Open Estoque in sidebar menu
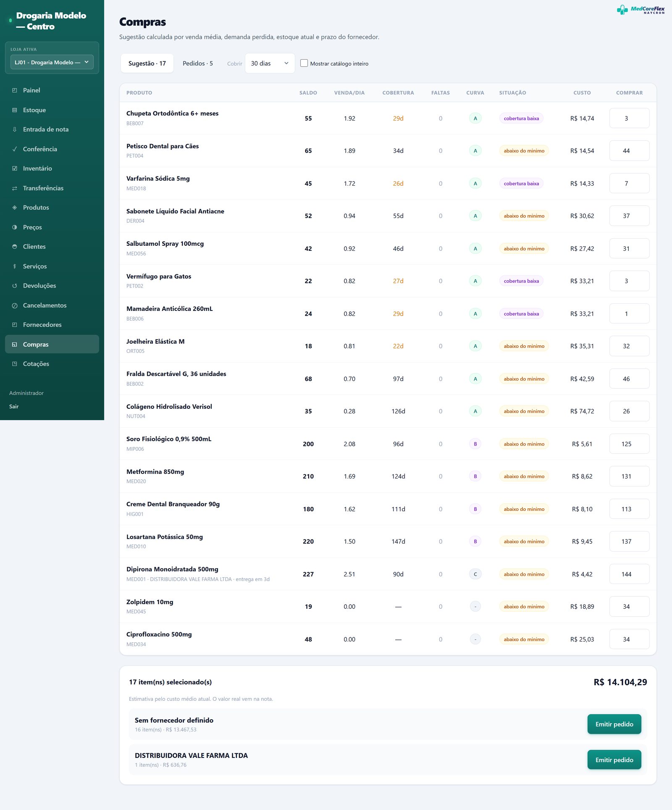 coord(52,110)
